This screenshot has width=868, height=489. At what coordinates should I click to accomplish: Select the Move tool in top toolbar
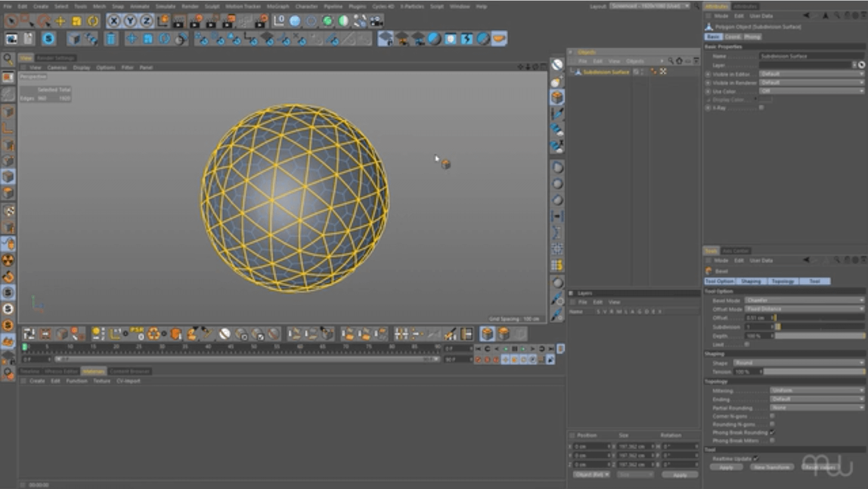[x=60, y=21]
